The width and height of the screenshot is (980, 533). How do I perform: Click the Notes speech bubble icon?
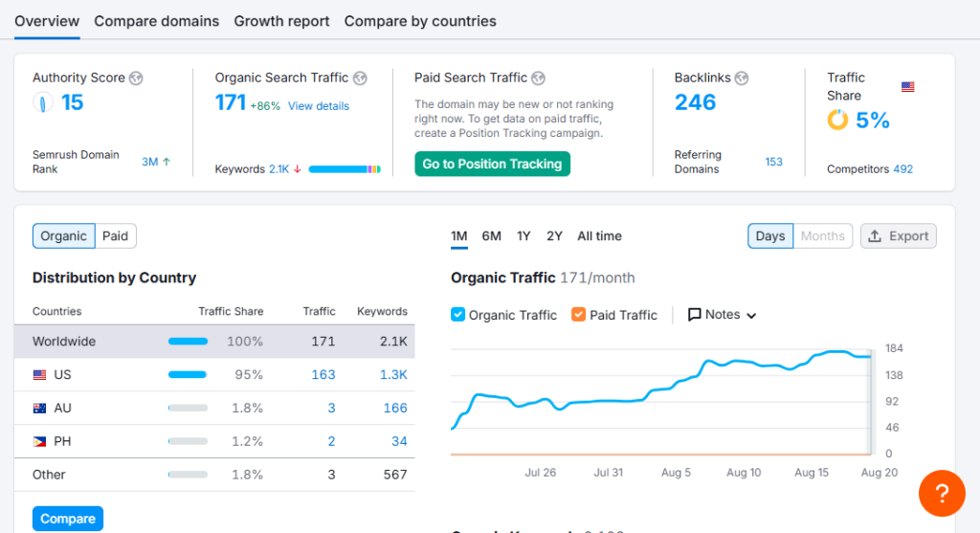click(694, 314)
